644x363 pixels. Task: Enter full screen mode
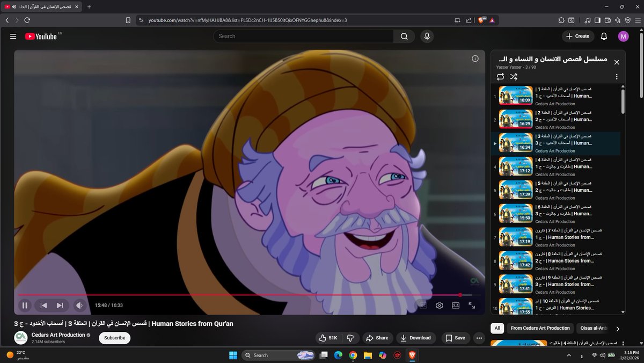point(472,305)
